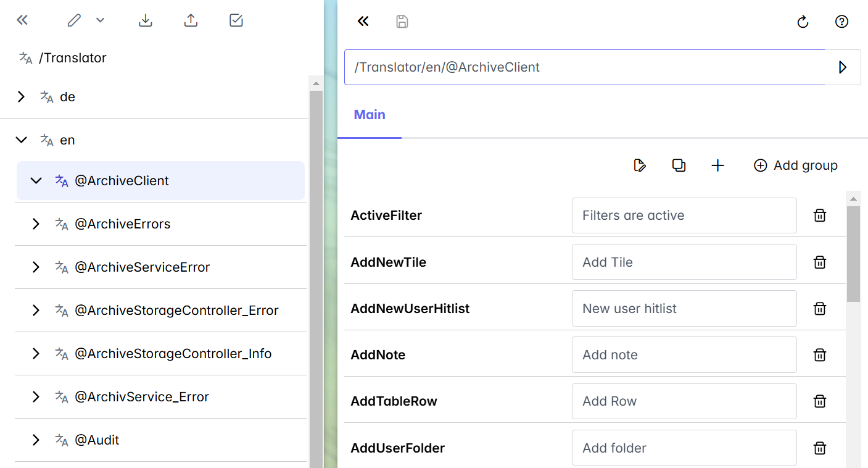The height and width of the screenshot is (468, 868).
Task: Collapse the left tree panel with double chevron
Action: click(22, 20)
